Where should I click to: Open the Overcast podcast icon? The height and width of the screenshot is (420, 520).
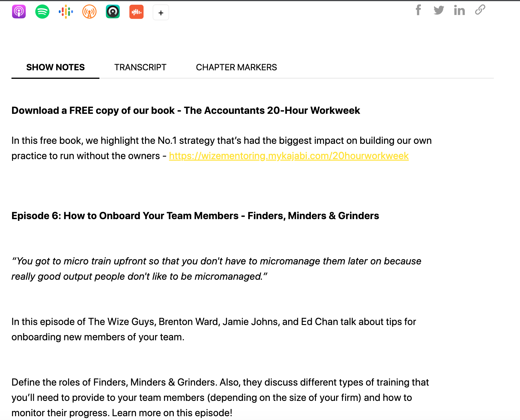(x=89, y=12)
